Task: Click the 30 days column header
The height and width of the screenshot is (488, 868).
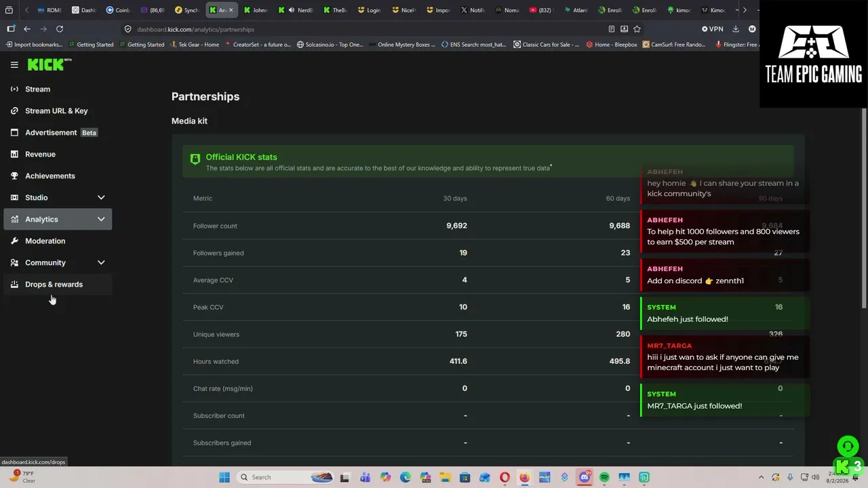Action: pyautogui.click(x=455, y=199)
